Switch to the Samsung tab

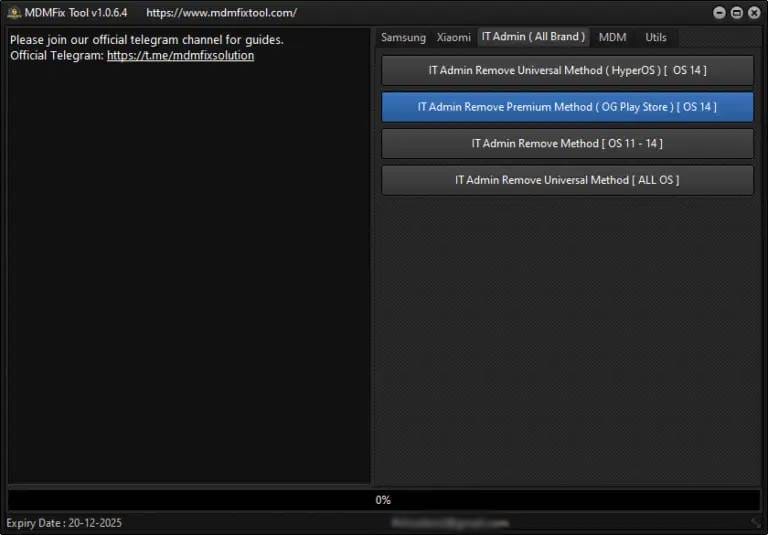click(x=403, y=37)
